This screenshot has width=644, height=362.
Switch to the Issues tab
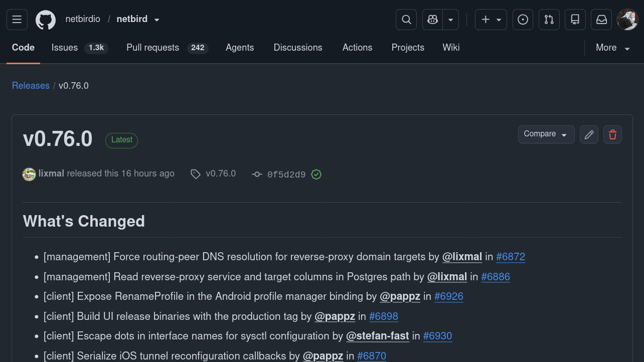(x=80, y=48)
